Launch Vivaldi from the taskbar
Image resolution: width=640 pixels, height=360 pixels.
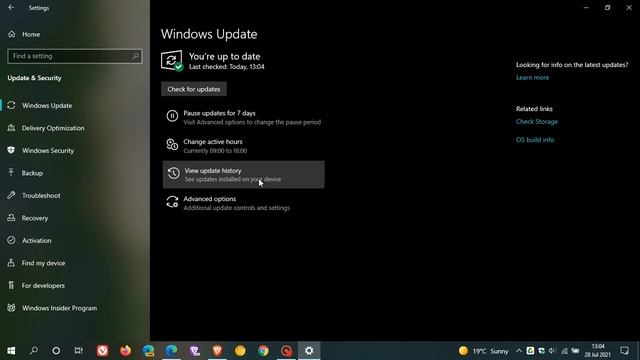[102, 351]
